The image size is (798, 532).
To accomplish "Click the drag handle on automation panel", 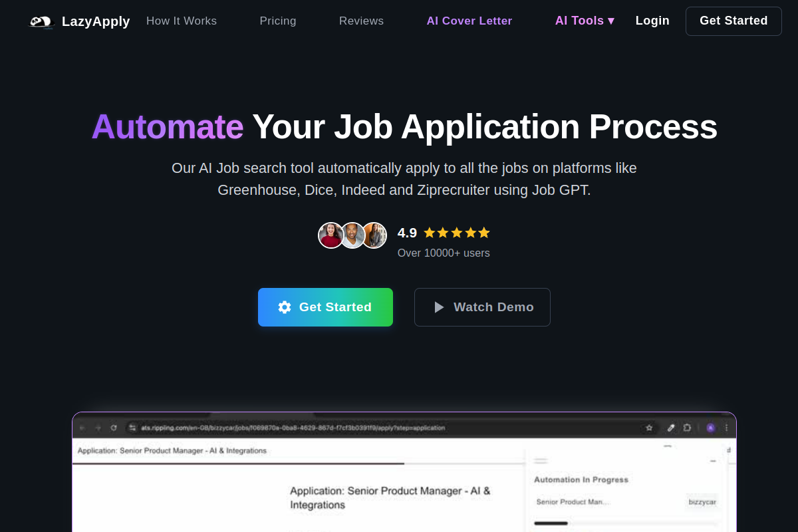I will tap(541, 460).
